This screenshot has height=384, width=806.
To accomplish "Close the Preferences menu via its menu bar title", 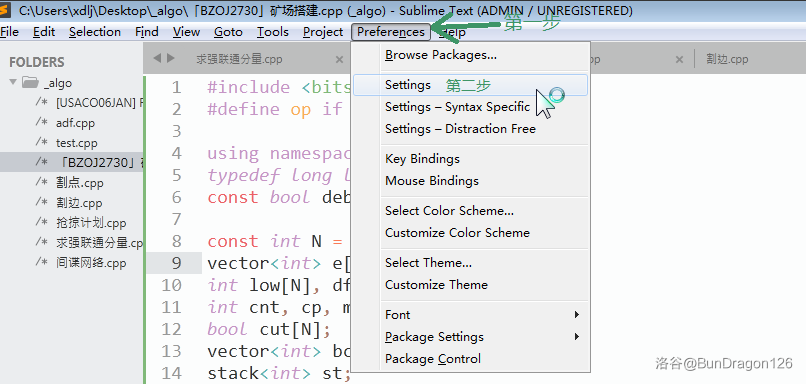I will pos(391,32).
